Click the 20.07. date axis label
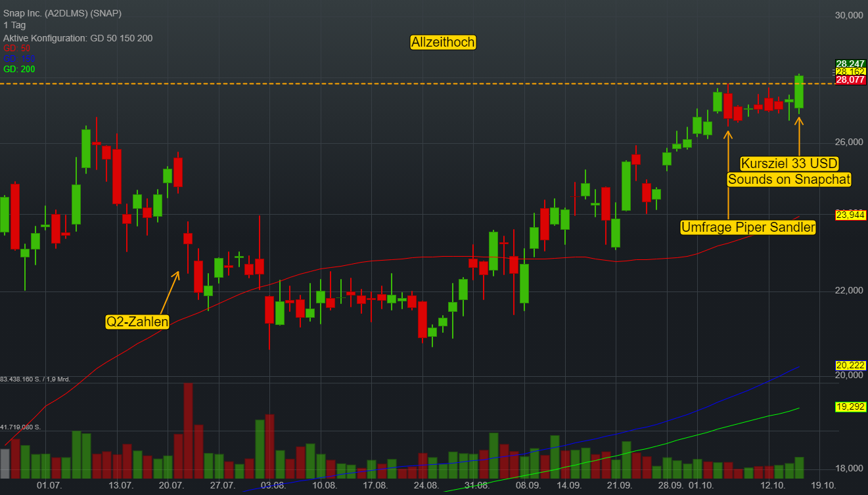The image size is (868, 495). (171, 486)
